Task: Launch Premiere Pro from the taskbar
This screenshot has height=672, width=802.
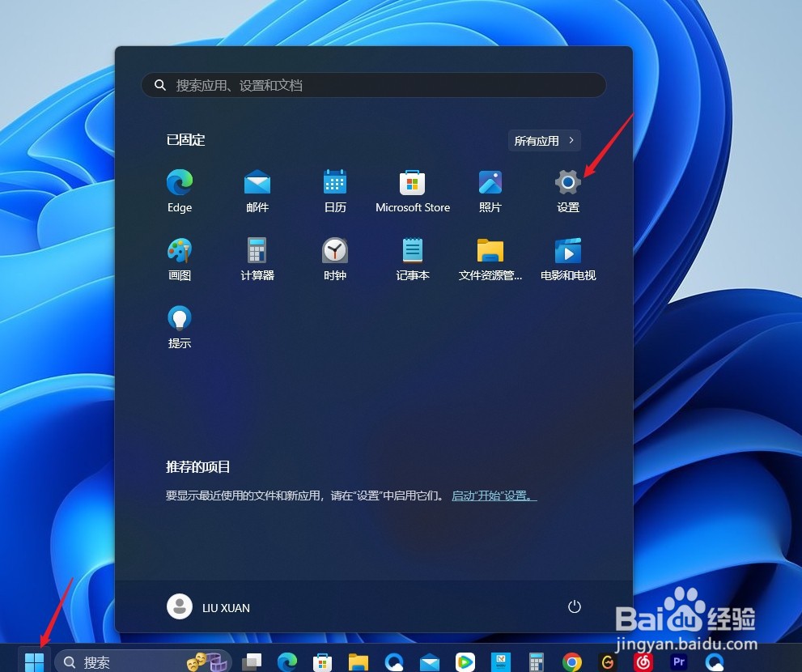Action: [x=679, y=661]
